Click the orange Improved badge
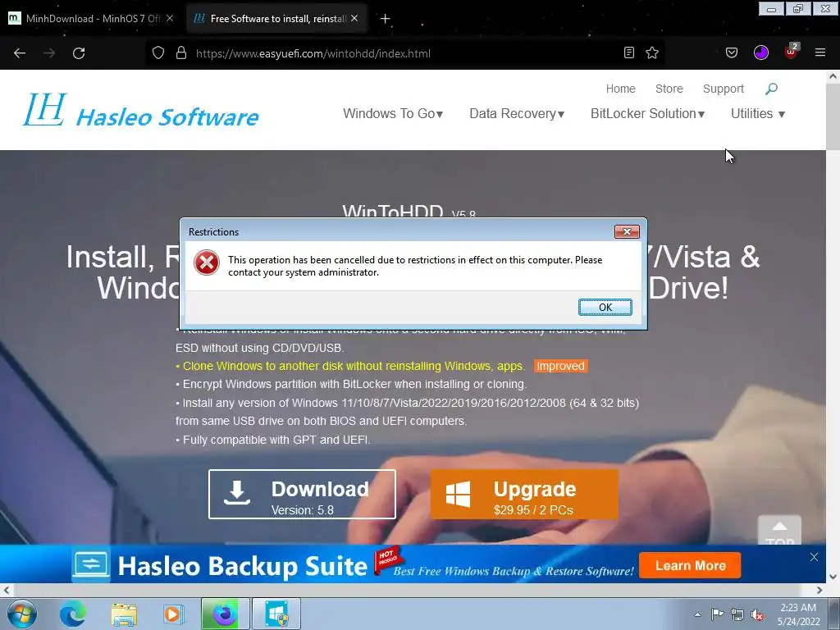840x630 pixels. (x=561, y=366)
